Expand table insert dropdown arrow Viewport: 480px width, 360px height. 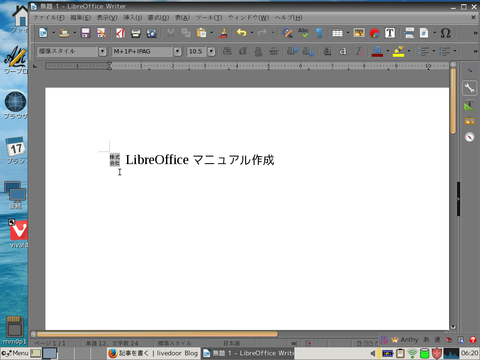coord(348,33)
